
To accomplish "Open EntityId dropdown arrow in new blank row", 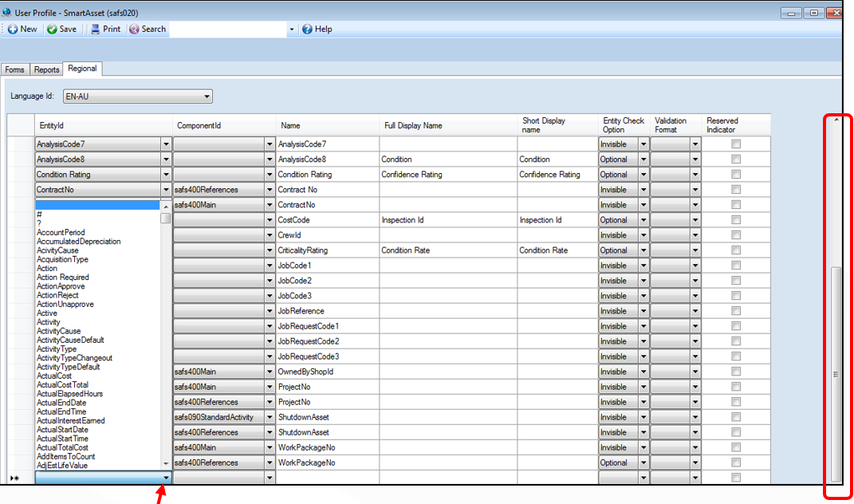I will coord(166,478).
